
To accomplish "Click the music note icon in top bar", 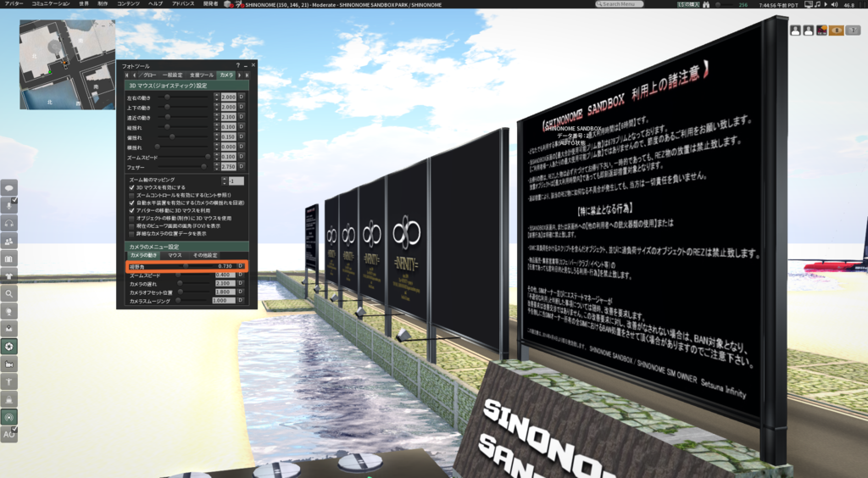I will [x=818, y=4].
